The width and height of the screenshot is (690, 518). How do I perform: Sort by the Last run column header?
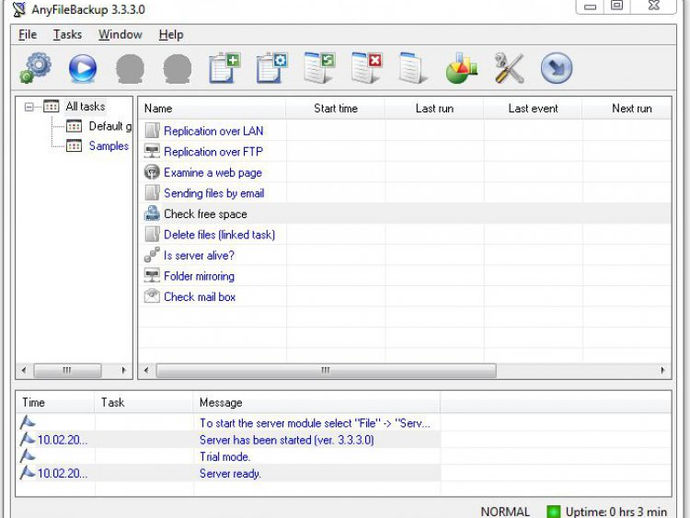[434, 108]
